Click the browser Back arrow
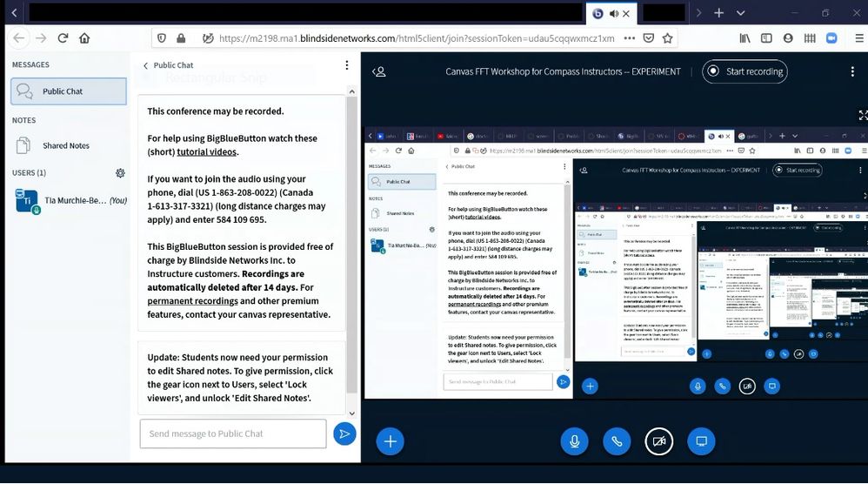 (19, 38)
